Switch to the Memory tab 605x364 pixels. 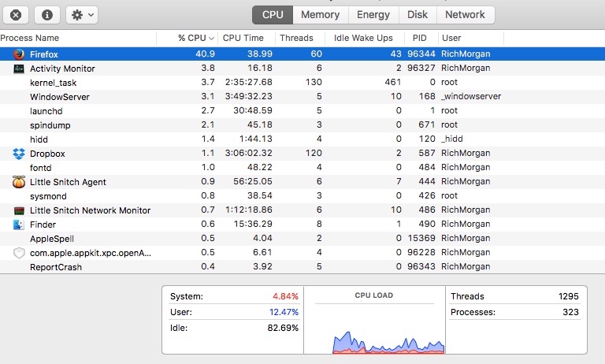click(321, 15)
